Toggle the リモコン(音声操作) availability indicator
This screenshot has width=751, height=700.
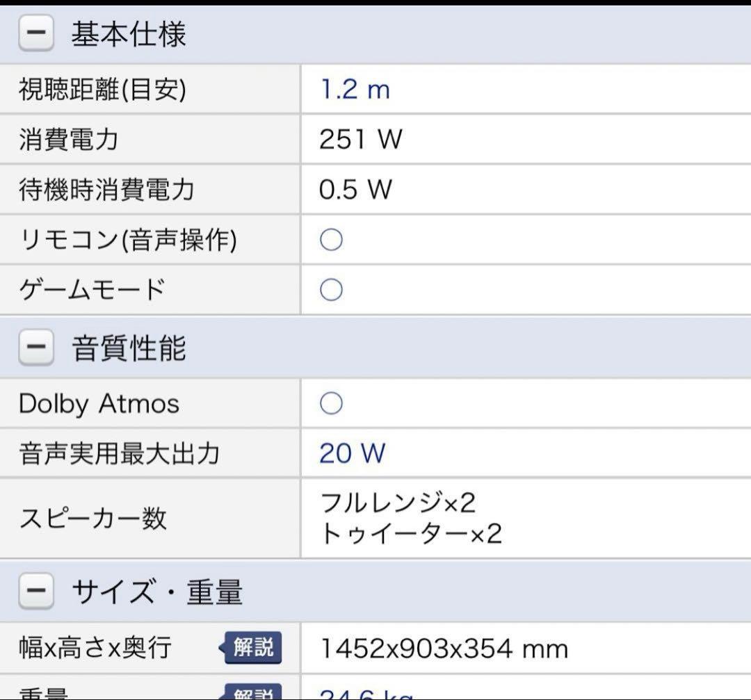coord(332,239)
